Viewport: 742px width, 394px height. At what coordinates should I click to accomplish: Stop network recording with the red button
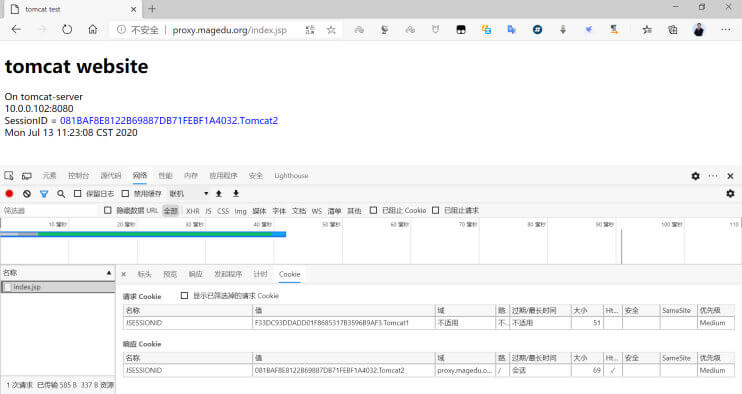click(x=9, y=193)
